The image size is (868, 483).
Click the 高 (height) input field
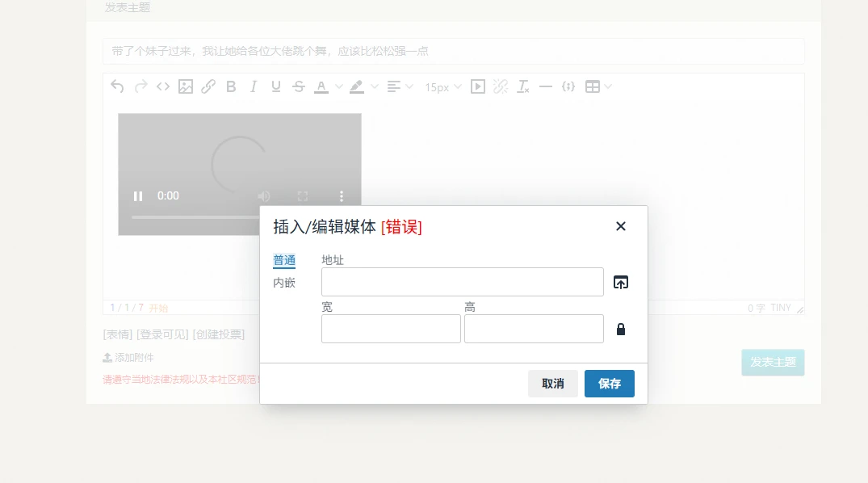[x=534, y=329]
